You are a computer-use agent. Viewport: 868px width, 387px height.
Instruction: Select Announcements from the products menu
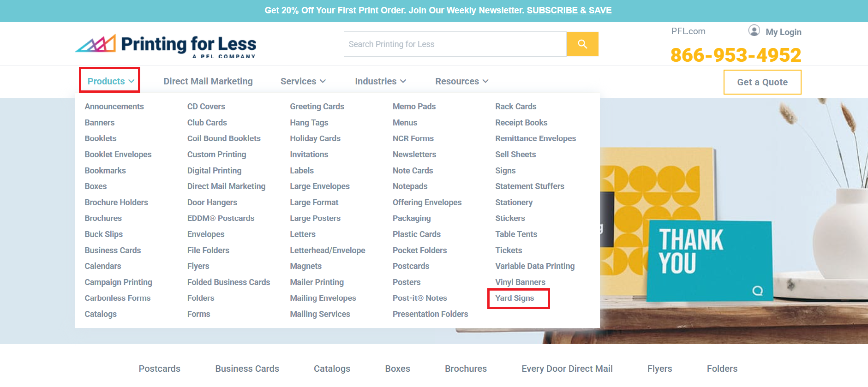(114, 107)
